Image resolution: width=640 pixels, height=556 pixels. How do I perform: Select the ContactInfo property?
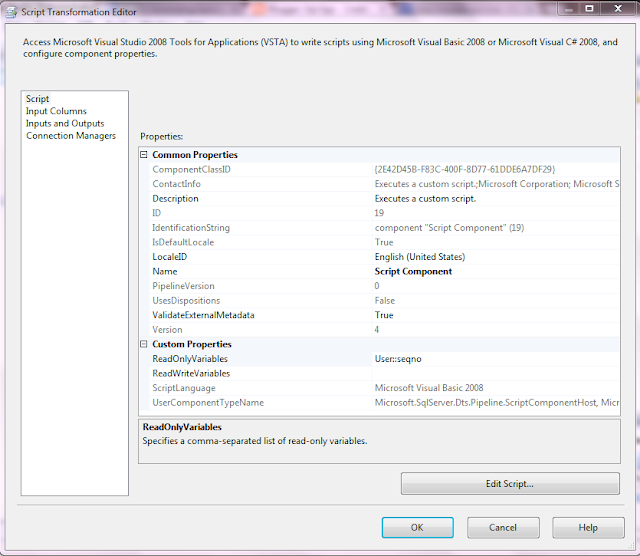tap(177, 184)
